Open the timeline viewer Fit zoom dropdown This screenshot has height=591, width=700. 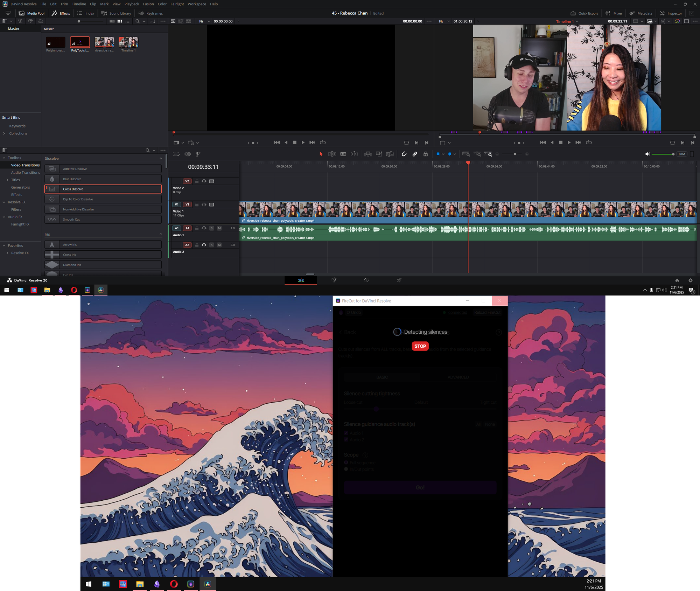[x=444, y=21]
